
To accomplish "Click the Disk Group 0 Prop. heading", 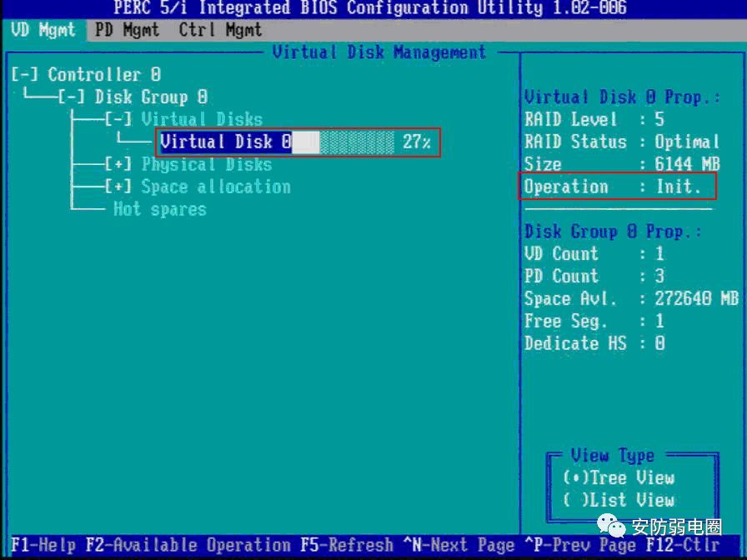I will [613, 232].
